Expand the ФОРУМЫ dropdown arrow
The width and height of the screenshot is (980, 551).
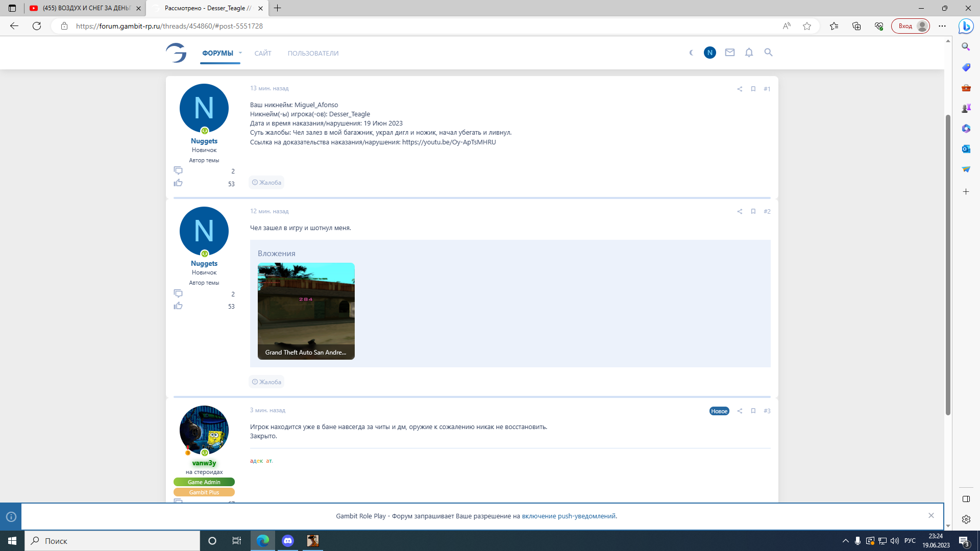click(240, 53)
